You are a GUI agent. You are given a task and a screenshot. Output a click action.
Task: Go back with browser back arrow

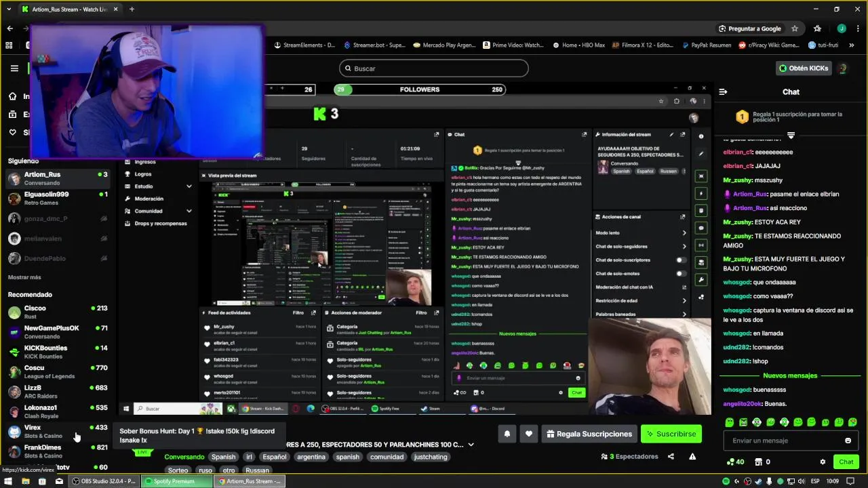[9, 28]
